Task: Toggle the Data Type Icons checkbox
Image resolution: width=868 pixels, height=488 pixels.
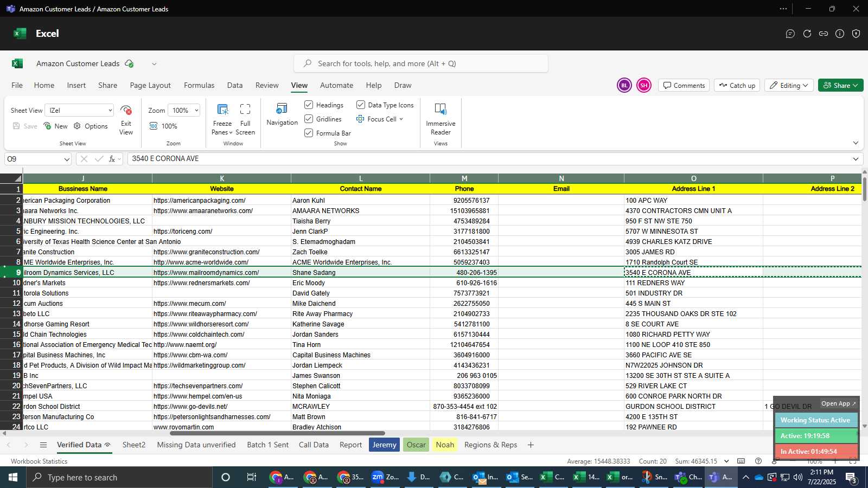Action: [x=361, y=105]
